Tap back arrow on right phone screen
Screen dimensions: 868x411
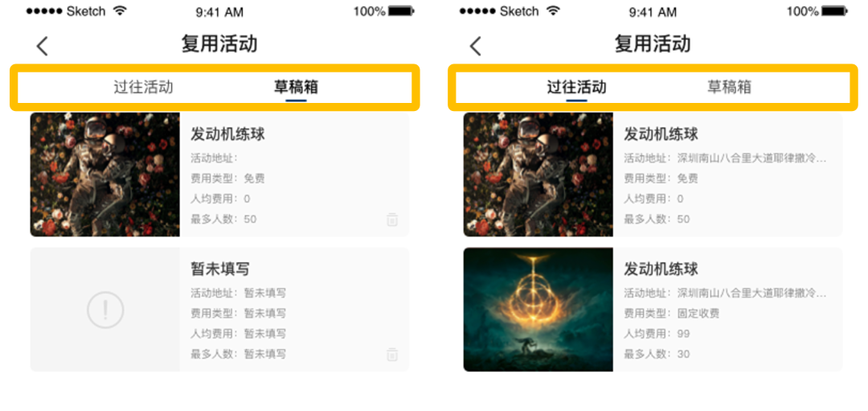pos(475,47)
